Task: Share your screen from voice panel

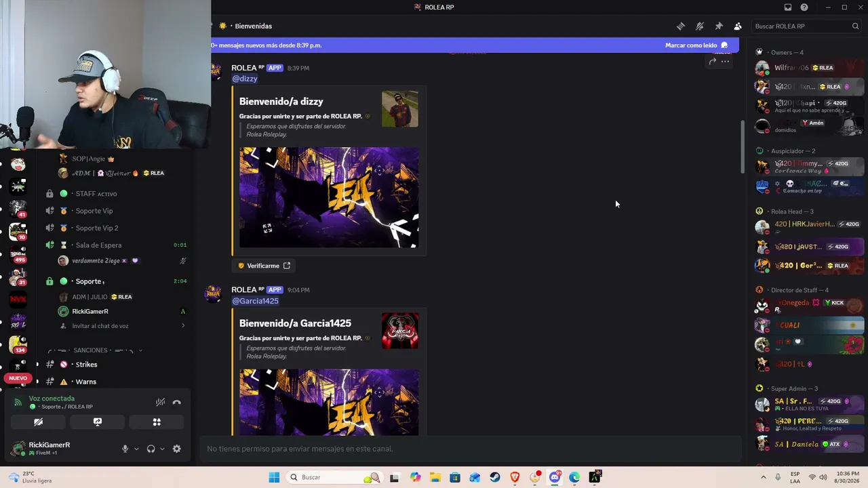Action: (98, 422)
